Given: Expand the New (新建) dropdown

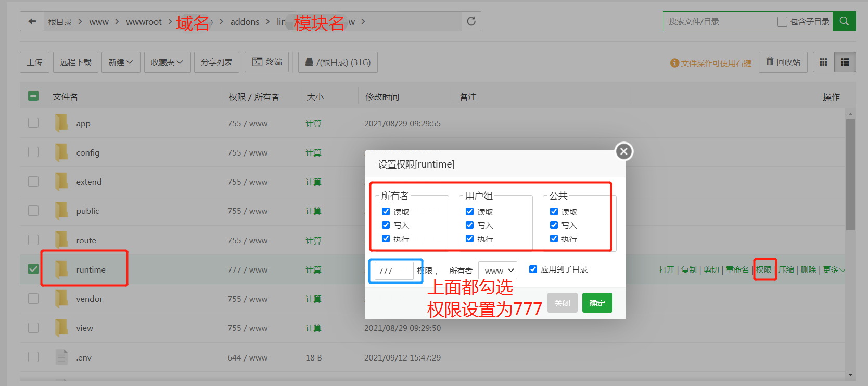Looking at the screenshot, I should click(x=121, y=62).
